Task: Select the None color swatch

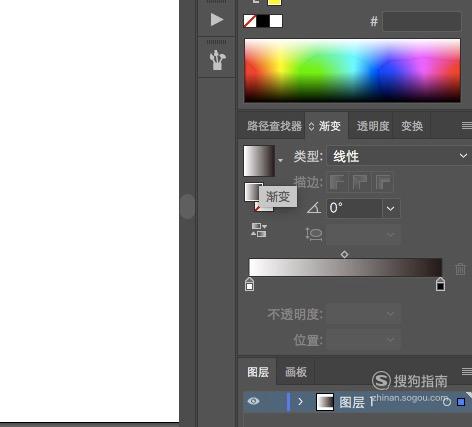Action: pos(250,21)
